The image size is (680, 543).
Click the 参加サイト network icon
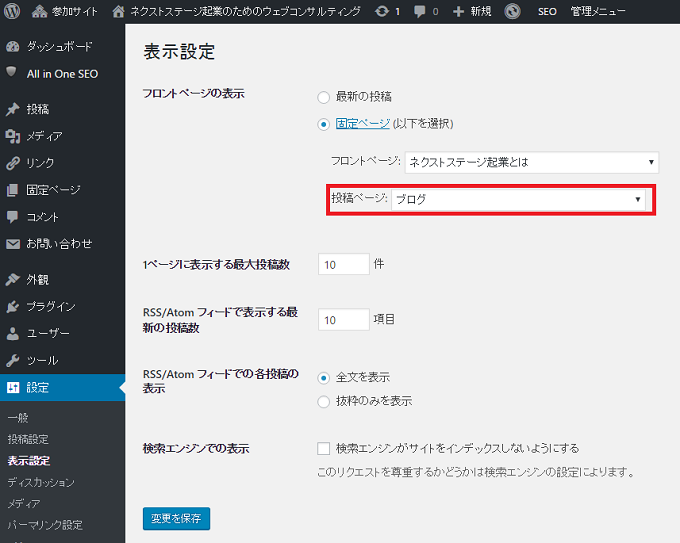[x=39, y=12]
